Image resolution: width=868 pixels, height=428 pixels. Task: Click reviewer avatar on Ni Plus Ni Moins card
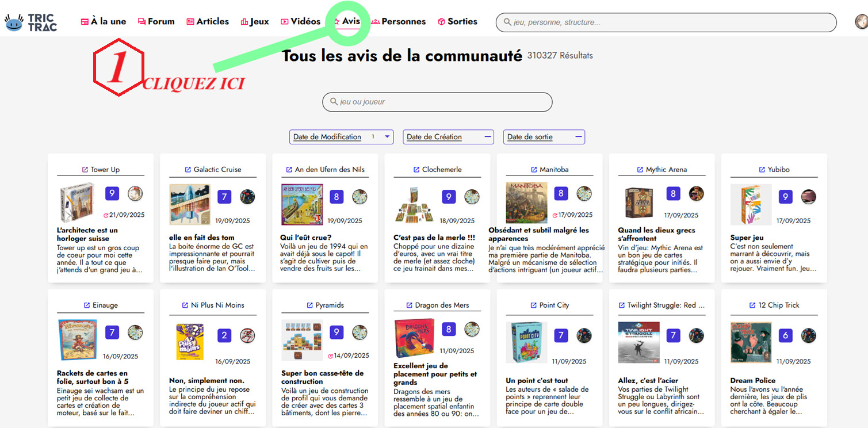click(247, 335)
